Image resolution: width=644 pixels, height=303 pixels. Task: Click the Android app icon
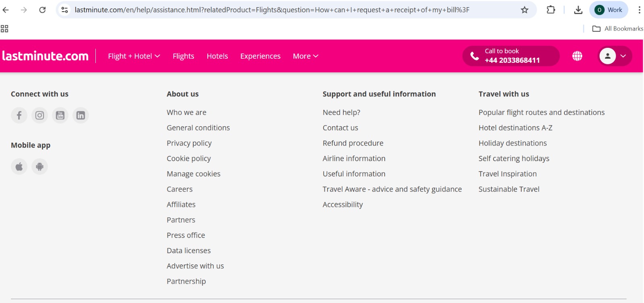[39, 167]
